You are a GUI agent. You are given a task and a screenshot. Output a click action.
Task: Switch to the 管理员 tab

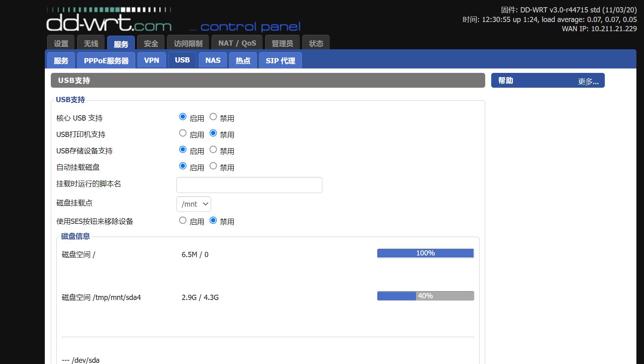(x=282, y=43)
